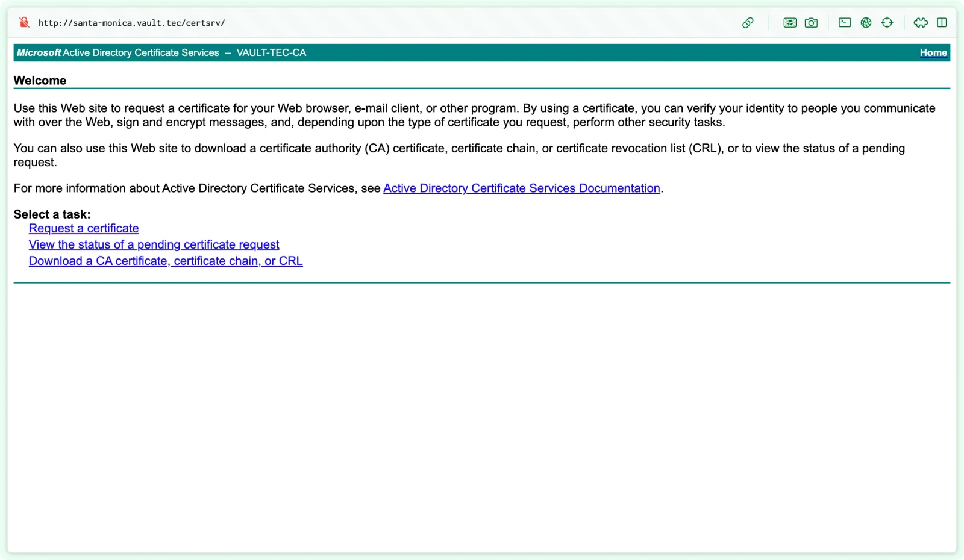Click the image with flower icon
Image resolution: width=964 pixels, height=560 pixels.
[x=790, y=23]
